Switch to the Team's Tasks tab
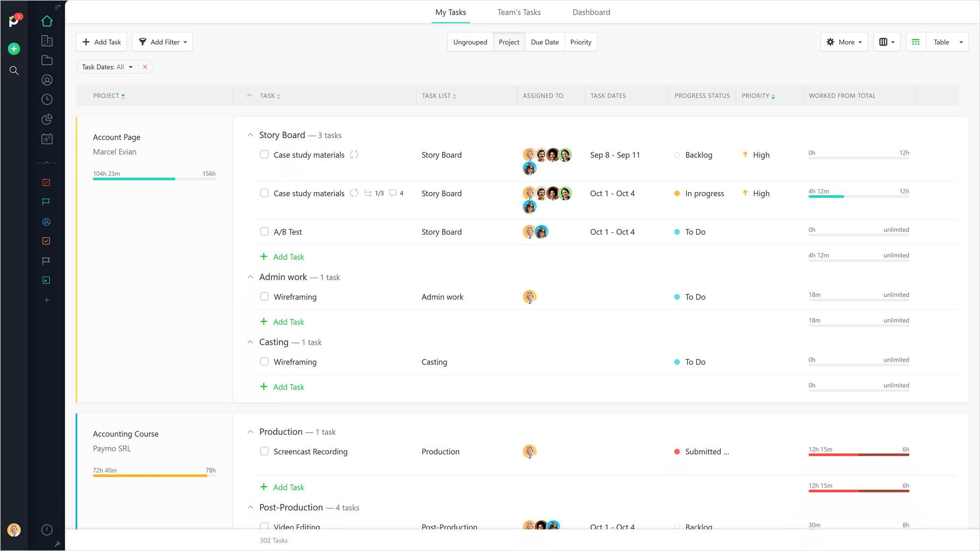 (x=519, y=12)
